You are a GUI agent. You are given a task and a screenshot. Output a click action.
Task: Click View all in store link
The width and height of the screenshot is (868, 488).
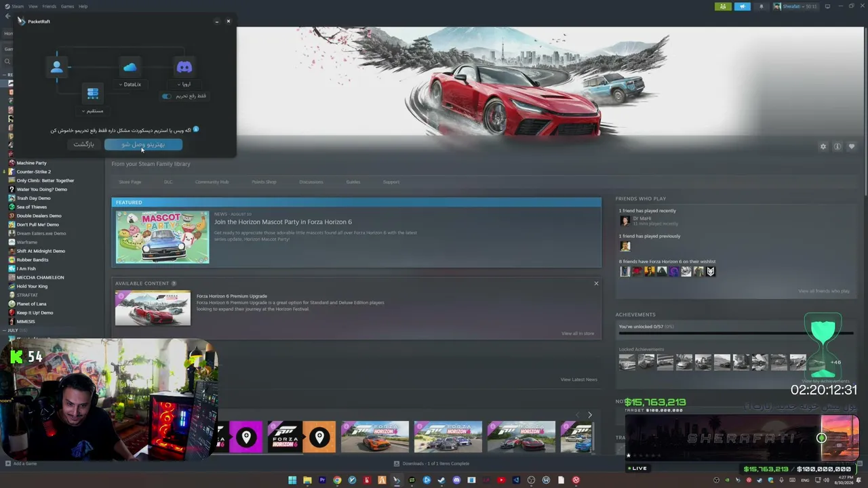click(x=578, y=333)
